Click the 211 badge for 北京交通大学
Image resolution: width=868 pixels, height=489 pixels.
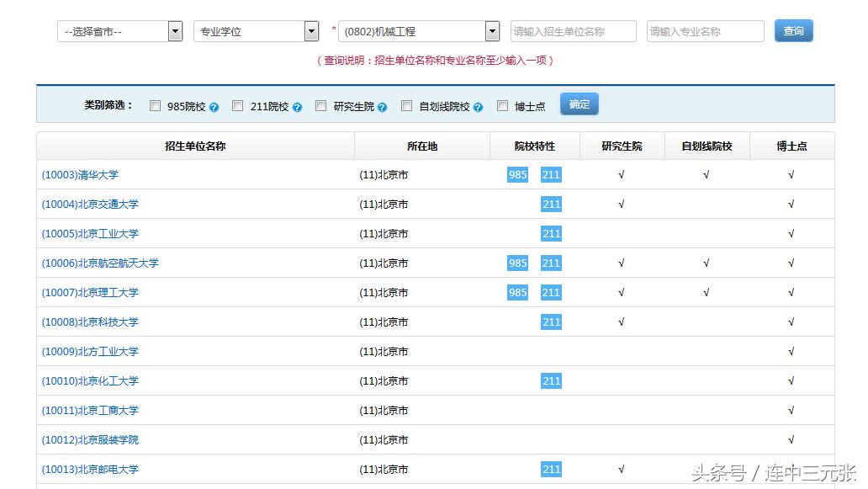(x=551, y=204)
